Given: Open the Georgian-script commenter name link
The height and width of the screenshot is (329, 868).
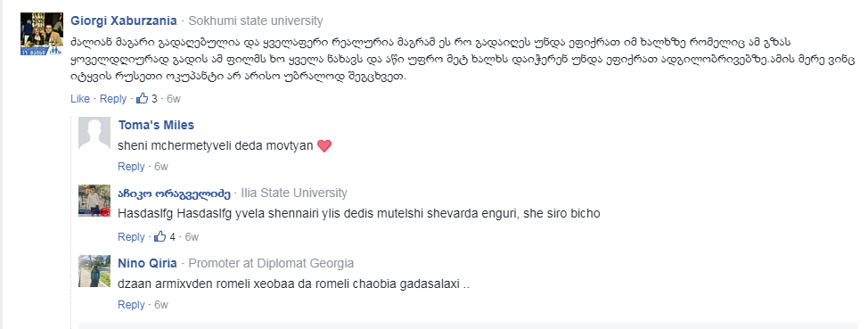Looking at the screenshot, I should [x=174, y=193].
